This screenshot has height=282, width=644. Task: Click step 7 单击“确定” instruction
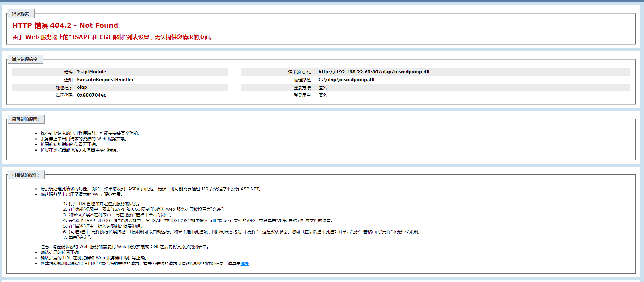pos(80,238)
